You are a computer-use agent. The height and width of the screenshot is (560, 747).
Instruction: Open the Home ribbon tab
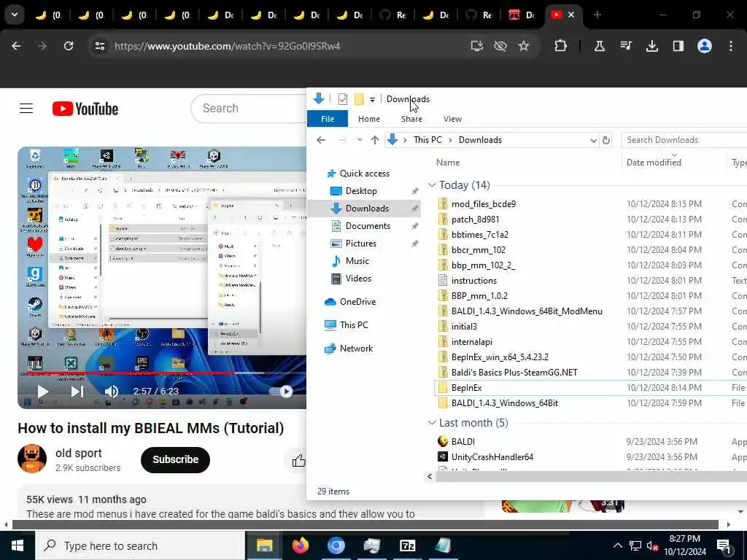368,119
